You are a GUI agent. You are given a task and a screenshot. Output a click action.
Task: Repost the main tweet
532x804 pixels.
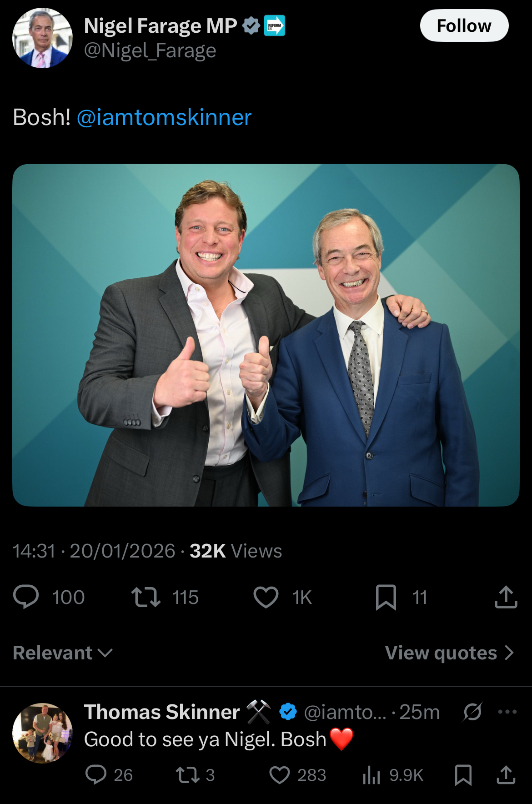pyautogui.click(x=146, y=597)
